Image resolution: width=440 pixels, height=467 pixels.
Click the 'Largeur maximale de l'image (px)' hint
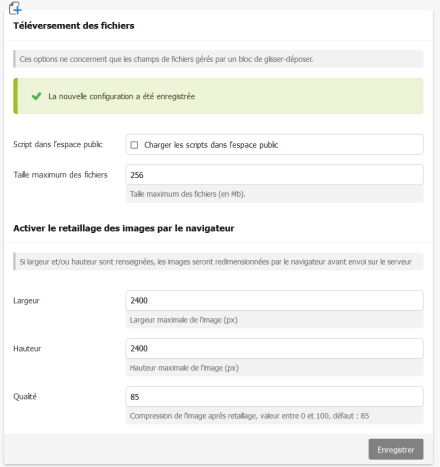tap(184, 320)
